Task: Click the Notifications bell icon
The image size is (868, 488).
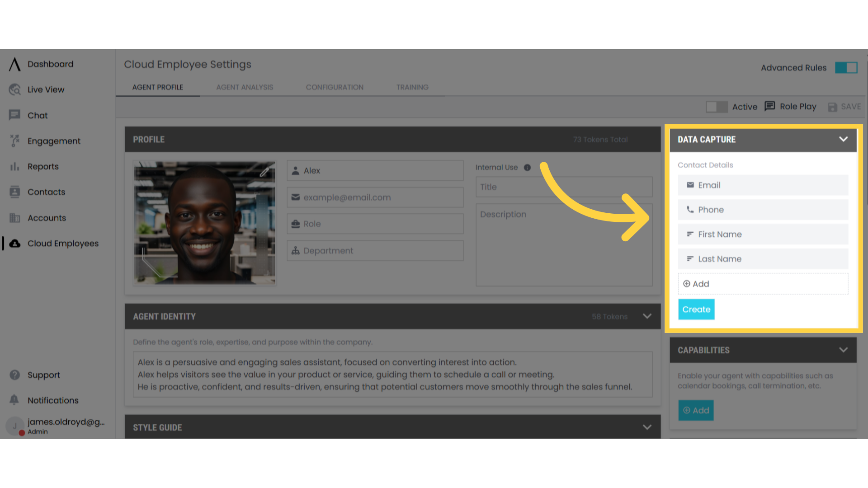Action: point(14,400)
